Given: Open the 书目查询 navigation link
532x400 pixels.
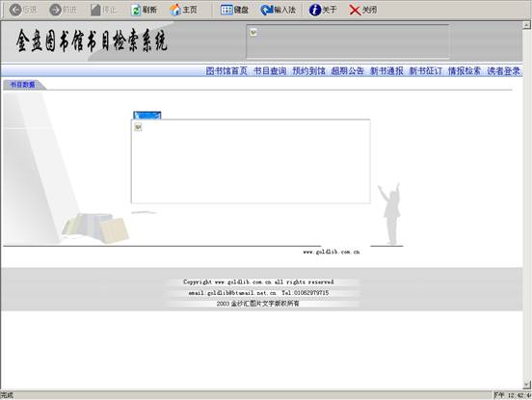Looking at the screenshot, I should [270, 71].
